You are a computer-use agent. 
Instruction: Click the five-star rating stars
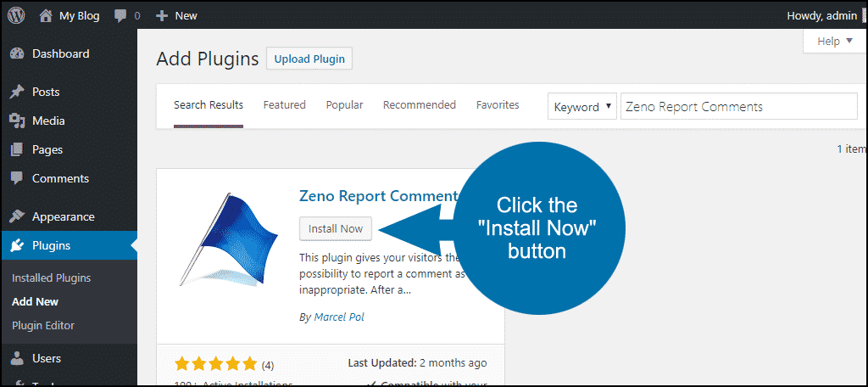pos(216,364)
